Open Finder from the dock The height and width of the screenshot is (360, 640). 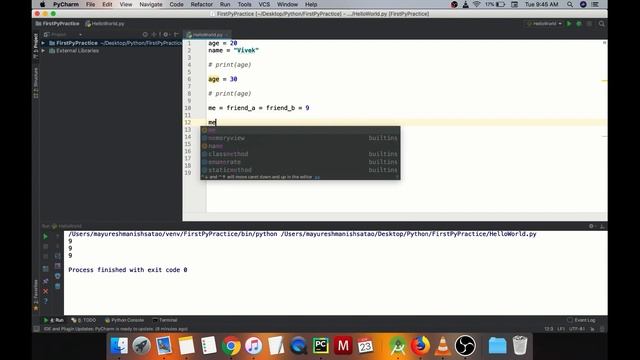pos(119,346)
